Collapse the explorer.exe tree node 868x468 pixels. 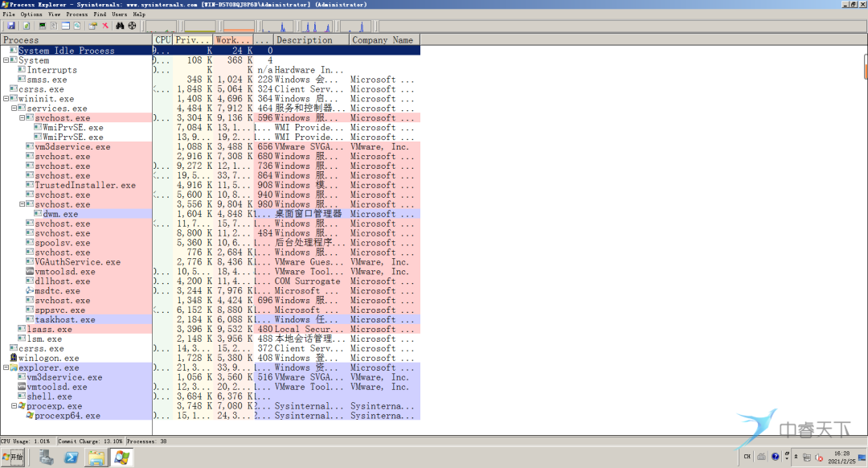tap(6, 367)
